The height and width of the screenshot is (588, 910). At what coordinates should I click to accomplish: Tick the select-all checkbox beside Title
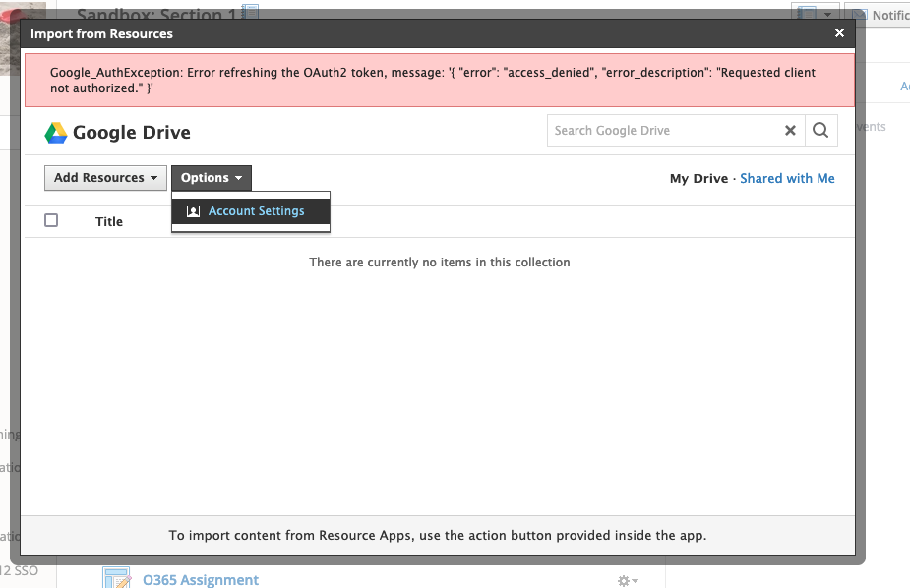point(51,220)
